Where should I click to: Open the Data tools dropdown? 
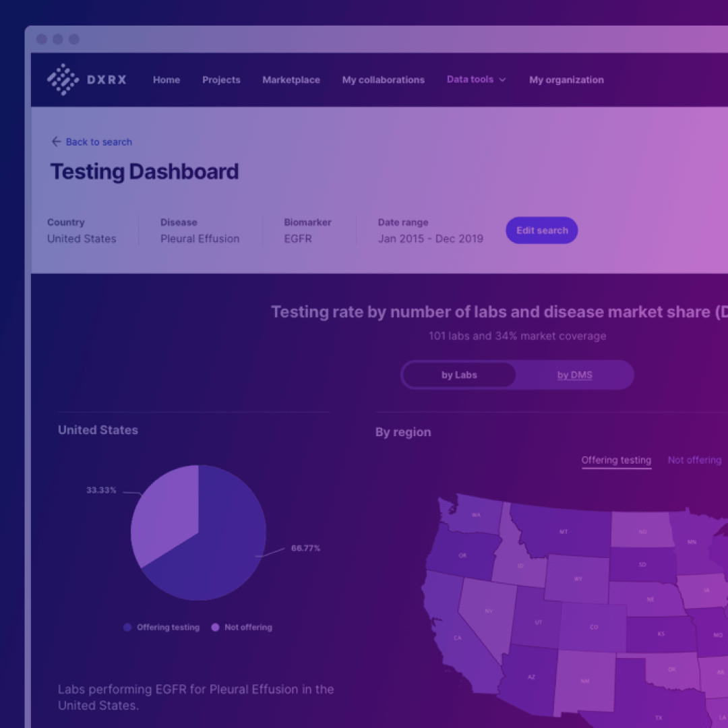coord(476,80)
